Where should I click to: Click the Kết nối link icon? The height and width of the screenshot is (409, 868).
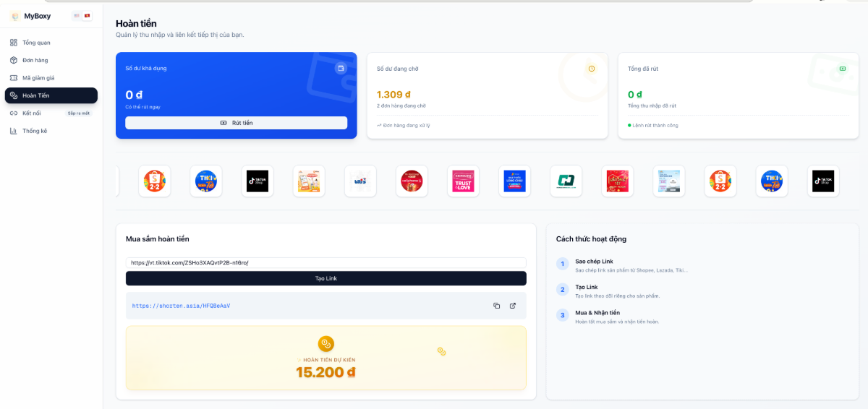click(x=14, y=113)
